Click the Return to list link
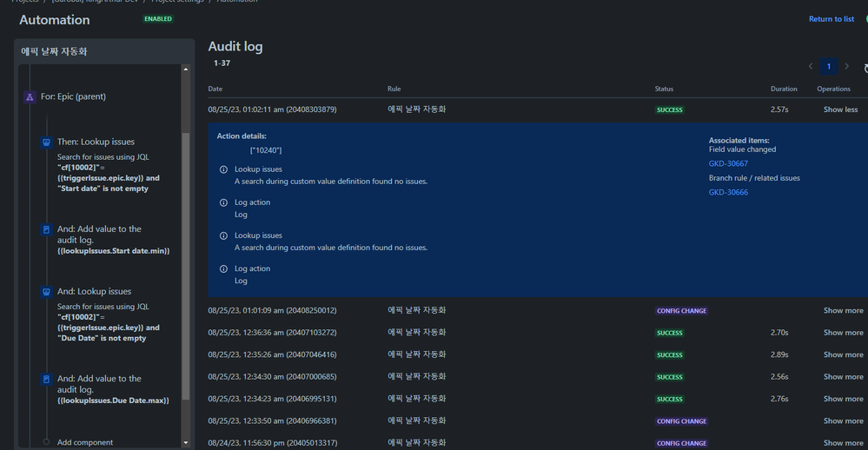This screenshot has height=450, width=868. [831, 19]
